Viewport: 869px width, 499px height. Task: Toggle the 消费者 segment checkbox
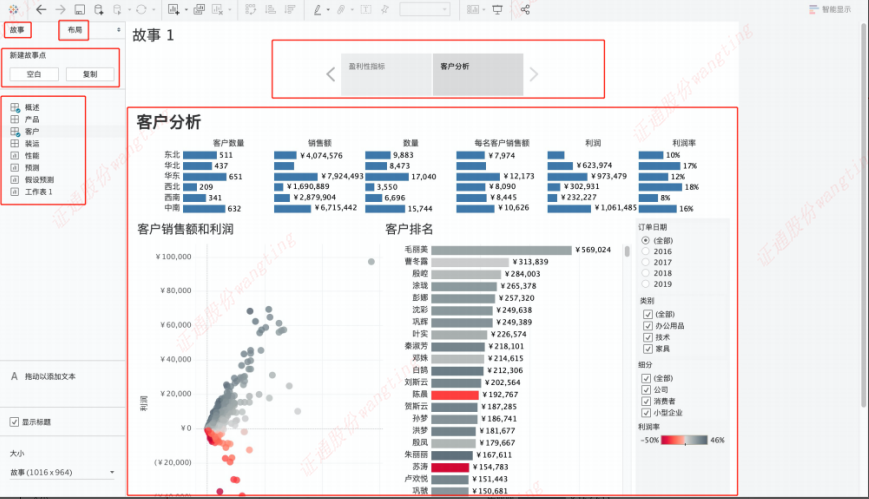coord(646,401)
